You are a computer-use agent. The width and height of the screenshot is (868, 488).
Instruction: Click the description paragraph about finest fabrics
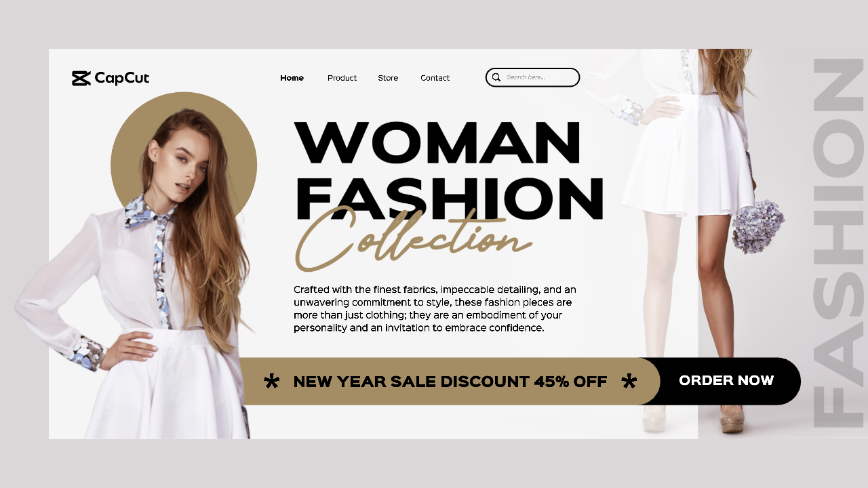[435, 308]
